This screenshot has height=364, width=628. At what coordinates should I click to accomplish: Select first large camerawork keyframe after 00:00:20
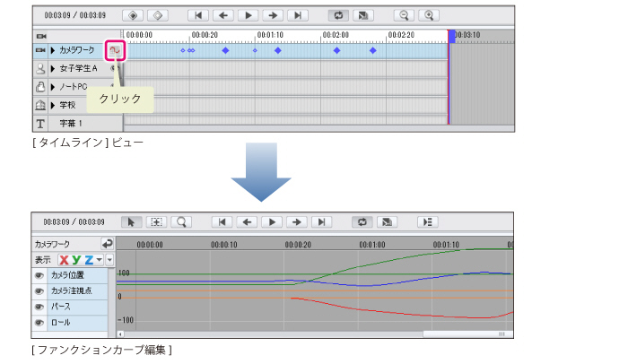click(x=225, y=50)
